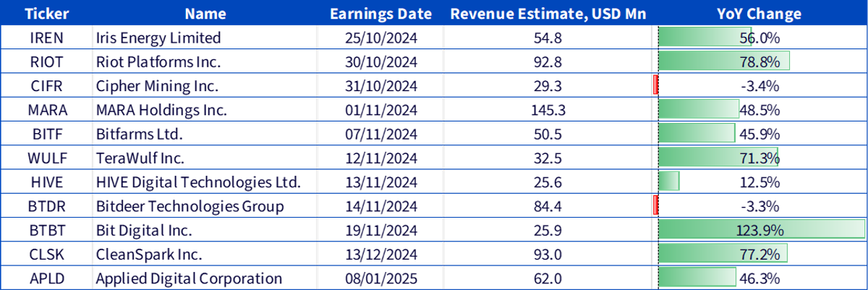Screen dimensions: 868x290
Task: Select the HIVE ticker cell
Action: click(x=46, y=182)
